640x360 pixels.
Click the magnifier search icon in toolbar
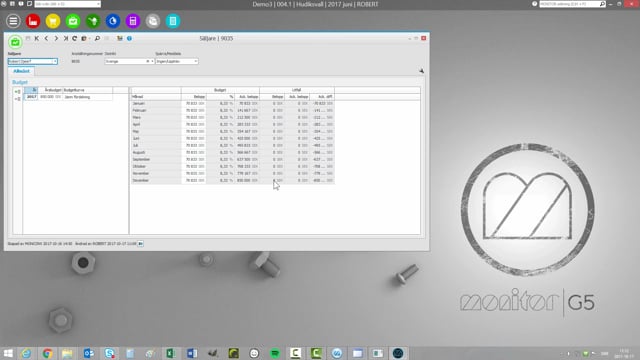click(x=97, y=38)
